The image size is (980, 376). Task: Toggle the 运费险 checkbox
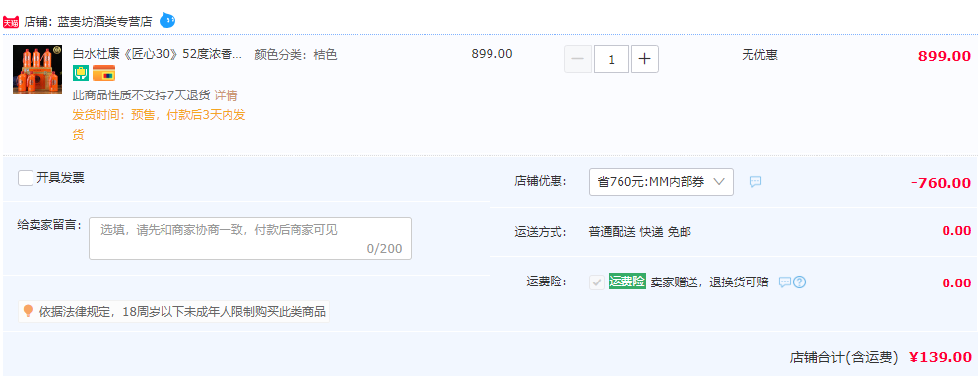(x=596, y=282)
